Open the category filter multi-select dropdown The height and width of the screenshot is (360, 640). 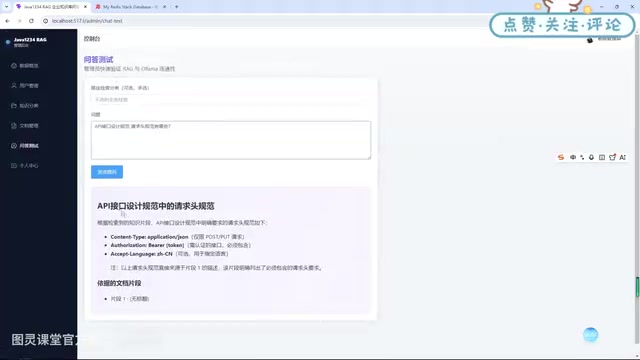tap(231, 100)
